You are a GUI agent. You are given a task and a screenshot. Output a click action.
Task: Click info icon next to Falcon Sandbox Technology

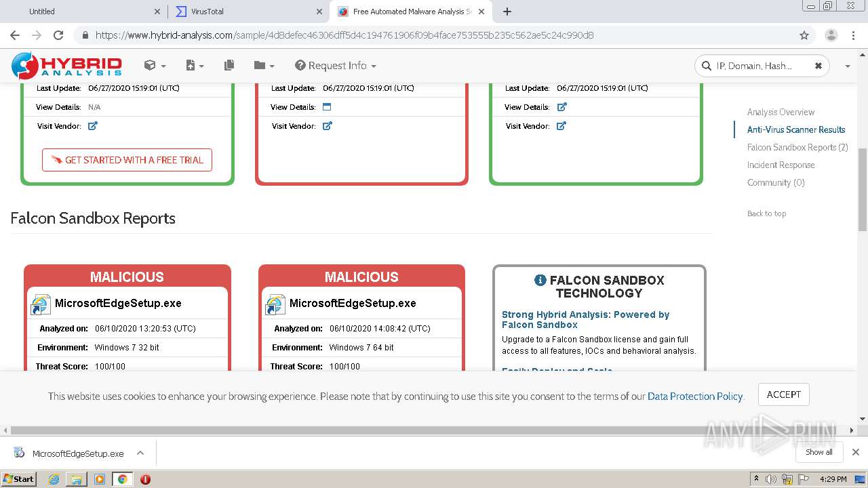(x=540, y=280)
